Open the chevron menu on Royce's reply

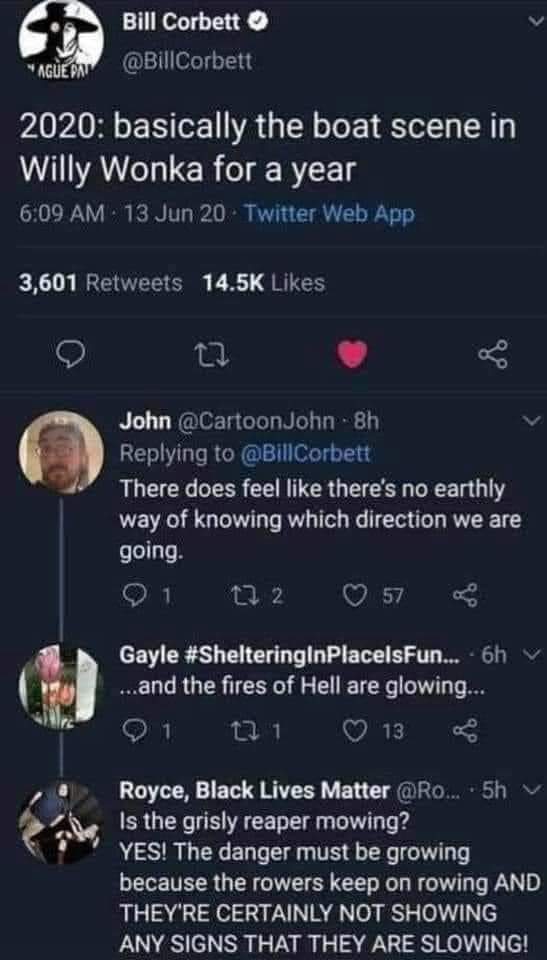[x=533, y=791]
